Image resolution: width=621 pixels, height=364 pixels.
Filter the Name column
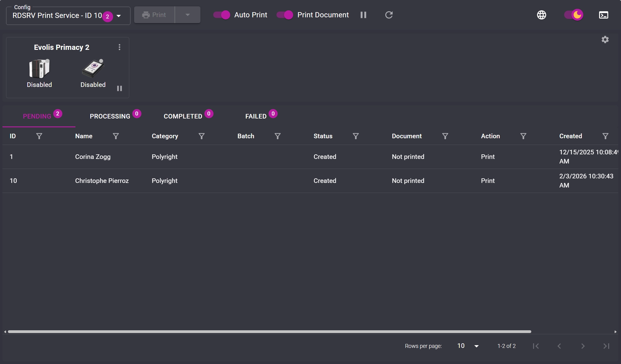click(116, 136)
